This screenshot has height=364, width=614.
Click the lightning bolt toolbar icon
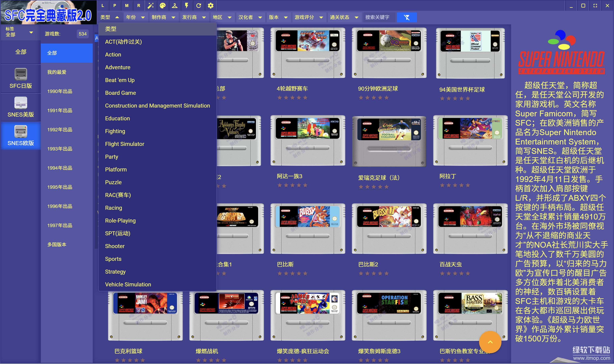click(x=187, y=5)
